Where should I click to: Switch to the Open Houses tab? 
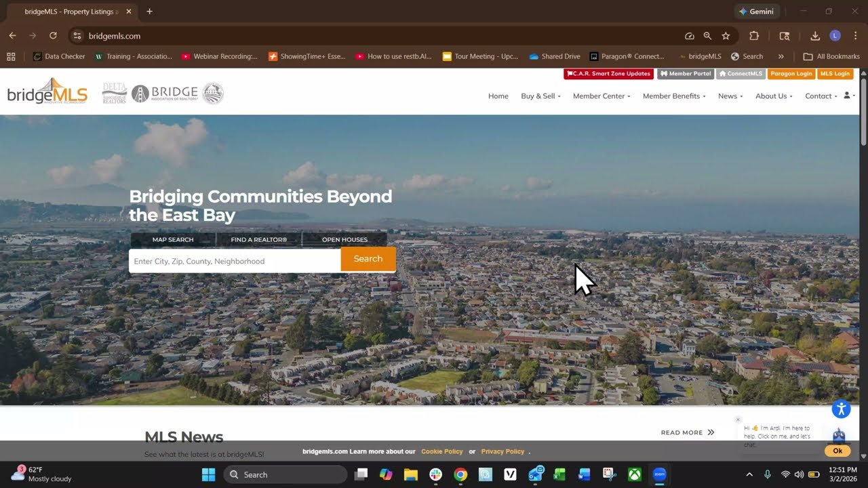pyautogui.click(x=344, y=240)
